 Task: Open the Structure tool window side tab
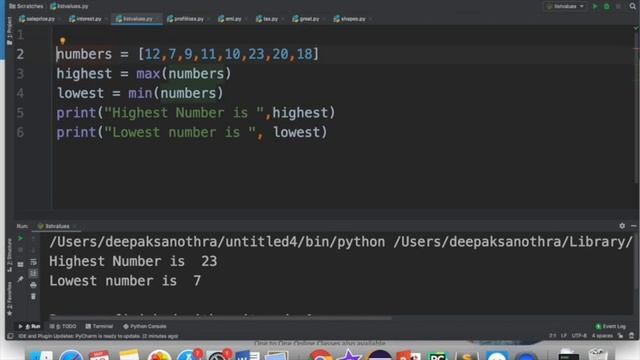tap(9, 256)
